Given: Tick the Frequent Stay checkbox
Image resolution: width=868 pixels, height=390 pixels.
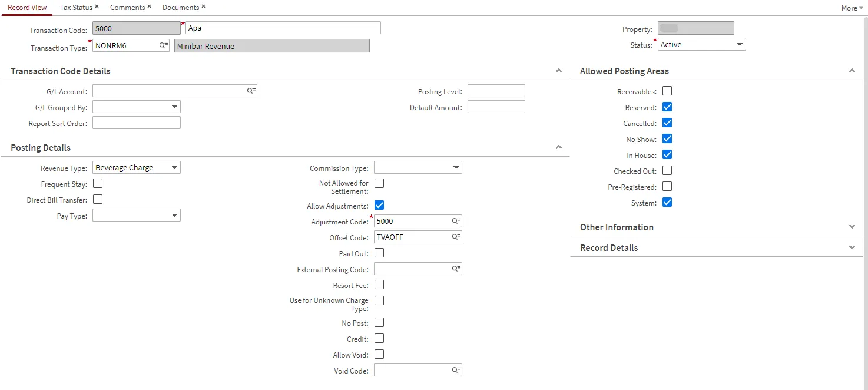Looking at the screenshot, I should pyautogui.click(x=98, y=183).
